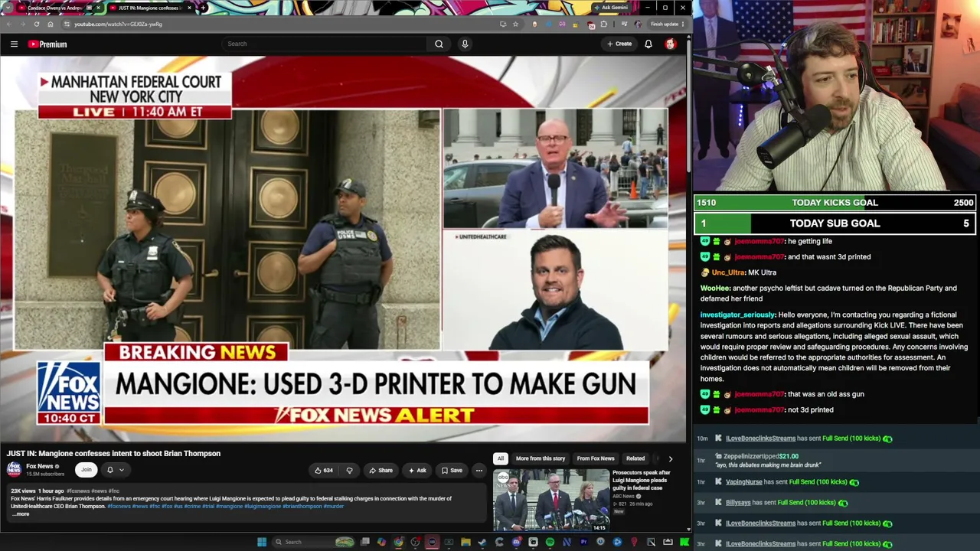Open the browser profile avatar
Image resolution: width=980 pixels, height=551 pixels.
click(x=638, y=24)
